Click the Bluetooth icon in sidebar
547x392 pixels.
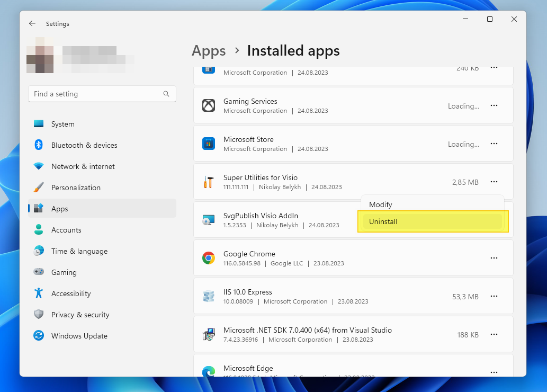(39, 145)
